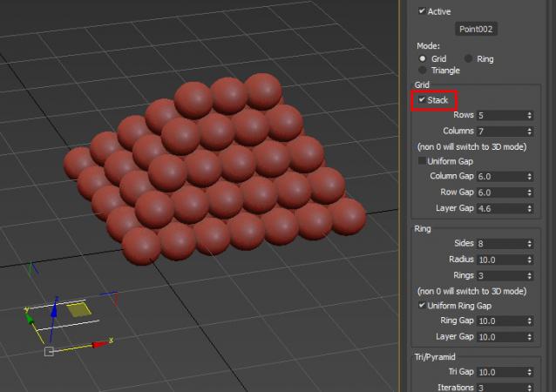This screenshot has width=556, height=392.
Task: Click the Rows spinner arrows
Action: point(529,115)
